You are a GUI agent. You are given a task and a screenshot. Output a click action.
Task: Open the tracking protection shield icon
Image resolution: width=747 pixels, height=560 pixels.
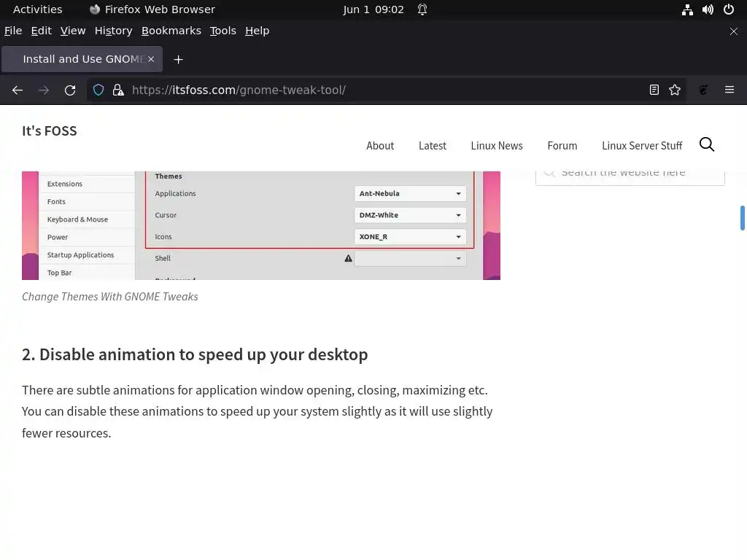pos(98,90)
